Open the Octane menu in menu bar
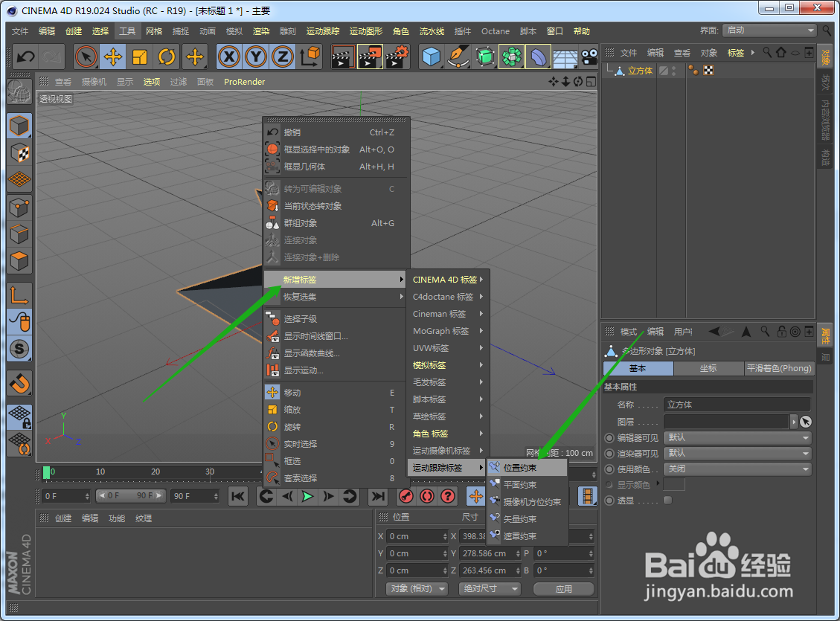 click(x=495, y=31)
